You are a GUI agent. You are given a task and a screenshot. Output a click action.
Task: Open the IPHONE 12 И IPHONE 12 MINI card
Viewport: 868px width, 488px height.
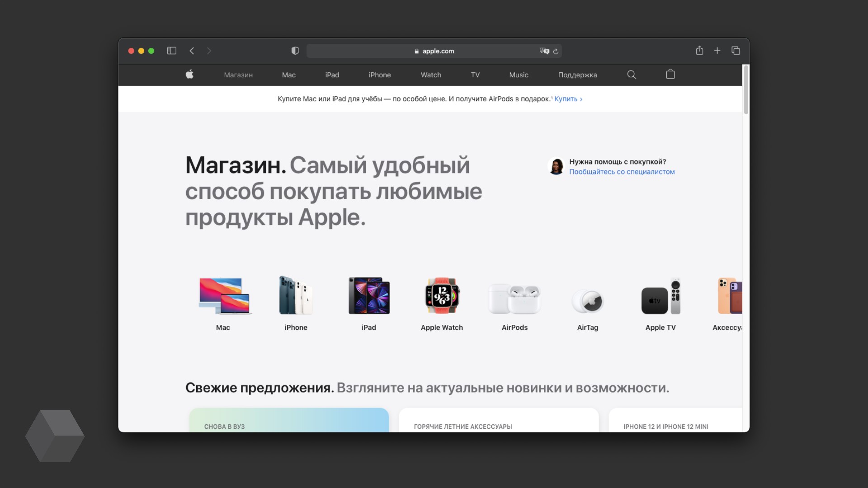[x=675, y=420]
